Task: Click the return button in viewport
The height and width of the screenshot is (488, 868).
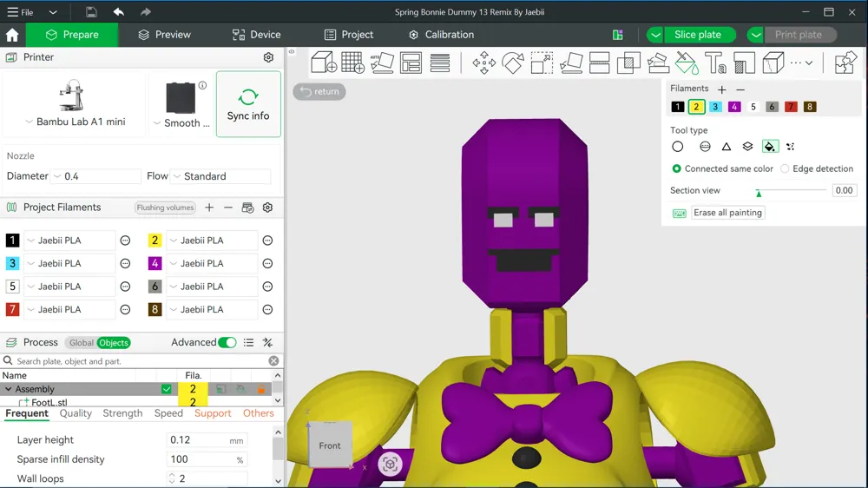Action: [x=319, y=91]
